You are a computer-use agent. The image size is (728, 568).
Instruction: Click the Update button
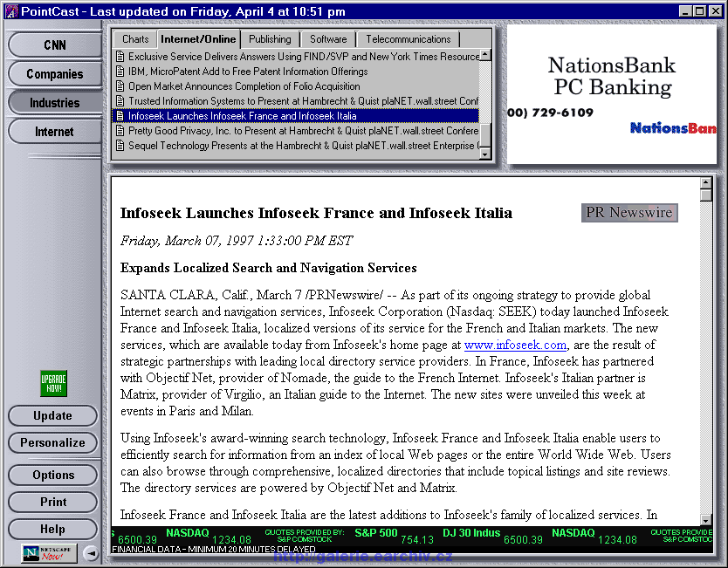click(x=53, y=416)
